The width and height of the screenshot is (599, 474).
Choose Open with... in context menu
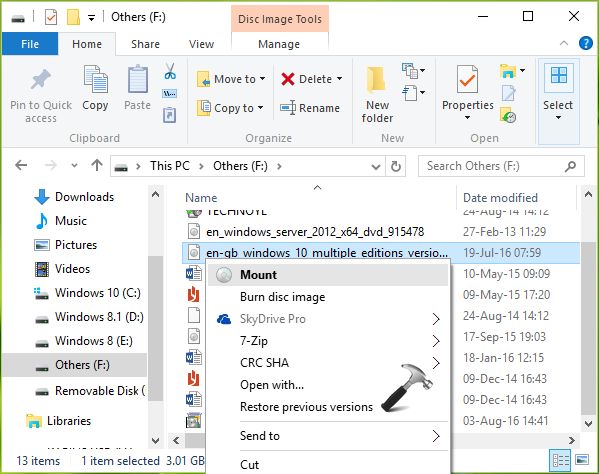[328, 385]
